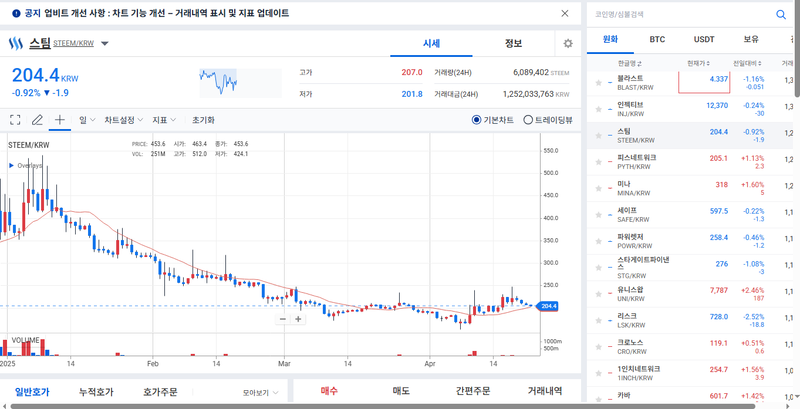
Task: Open 매수 buy tab
Action: pos(329,391)
